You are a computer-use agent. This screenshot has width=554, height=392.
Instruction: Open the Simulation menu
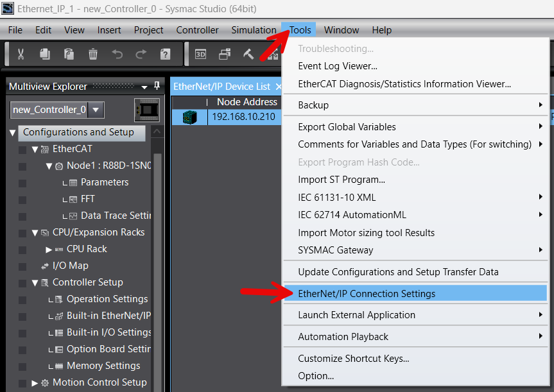tap(254, 30)
